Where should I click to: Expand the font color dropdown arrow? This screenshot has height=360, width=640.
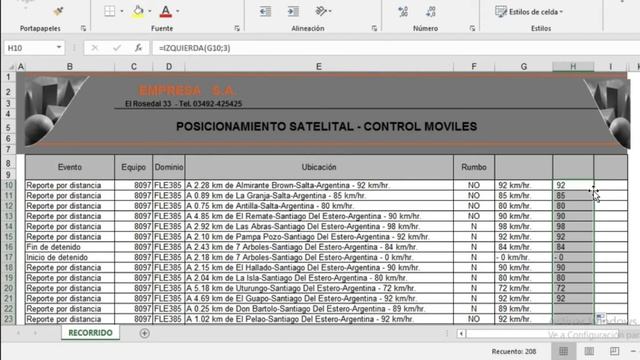[178, 11]
